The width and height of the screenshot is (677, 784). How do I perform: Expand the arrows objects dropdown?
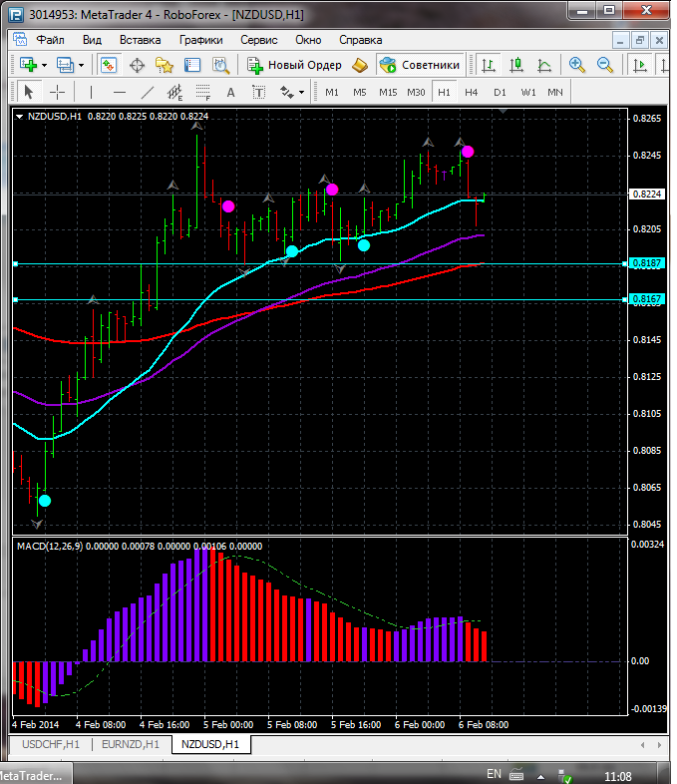click(301, 92)
